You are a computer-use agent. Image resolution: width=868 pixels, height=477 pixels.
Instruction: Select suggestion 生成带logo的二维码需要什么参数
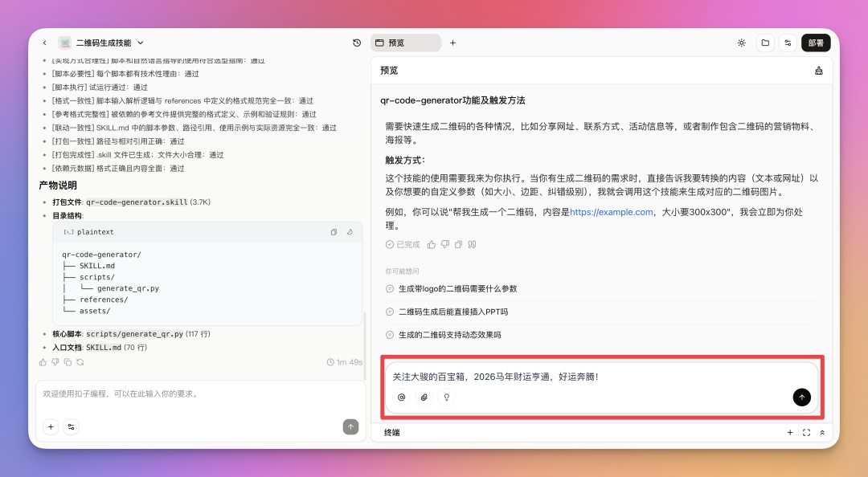tap(457, 288)
